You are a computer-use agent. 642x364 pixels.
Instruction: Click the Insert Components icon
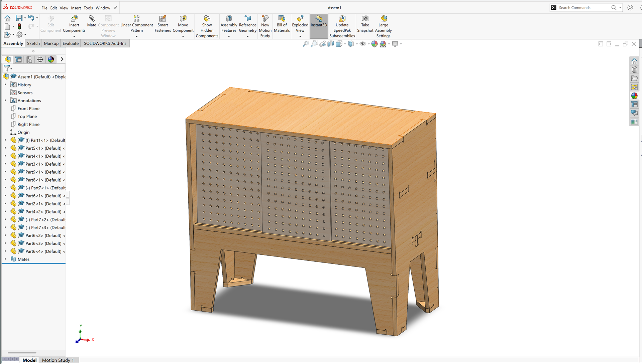tap(74, 19)
